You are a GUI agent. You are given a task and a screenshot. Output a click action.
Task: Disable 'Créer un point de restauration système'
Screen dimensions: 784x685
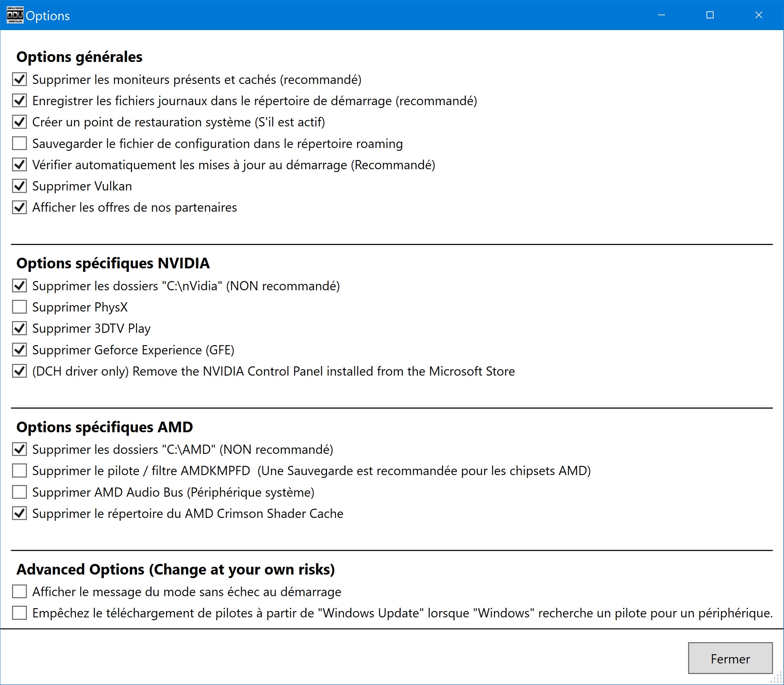19,122
